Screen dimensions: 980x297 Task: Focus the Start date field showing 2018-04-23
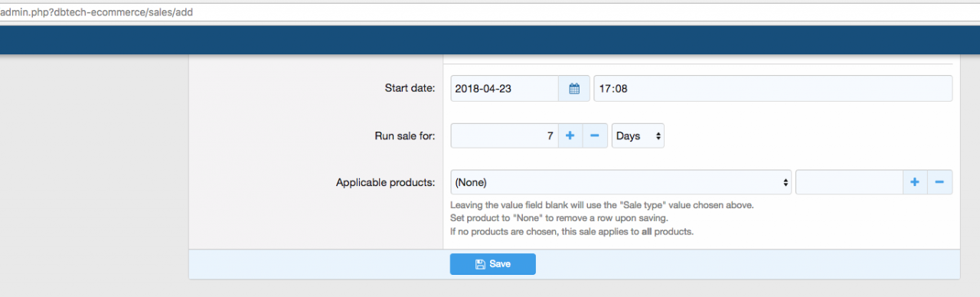pyautogui.click(x=505, y=89)
